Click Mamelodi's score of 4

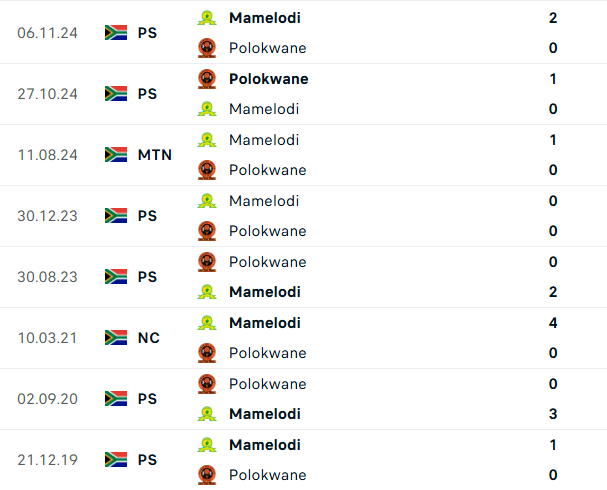coord(553,323)
